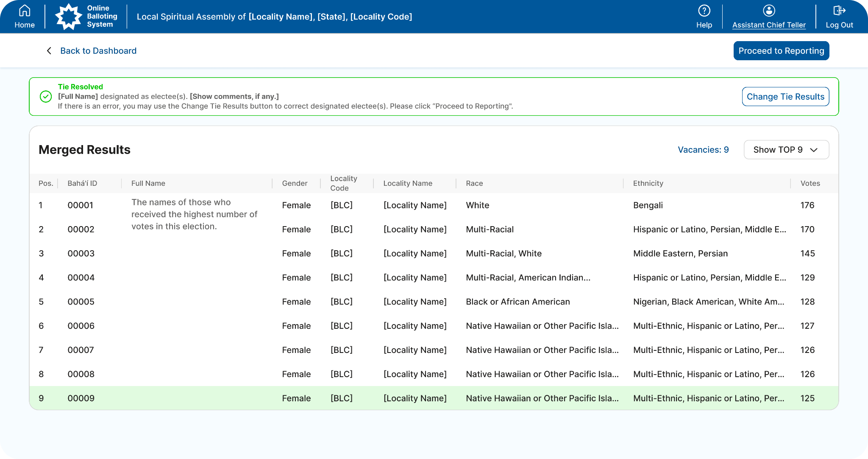Screen dimensions: 868x459
Task: Click the Proceed to Reporting button
Action: coord(781,51)
